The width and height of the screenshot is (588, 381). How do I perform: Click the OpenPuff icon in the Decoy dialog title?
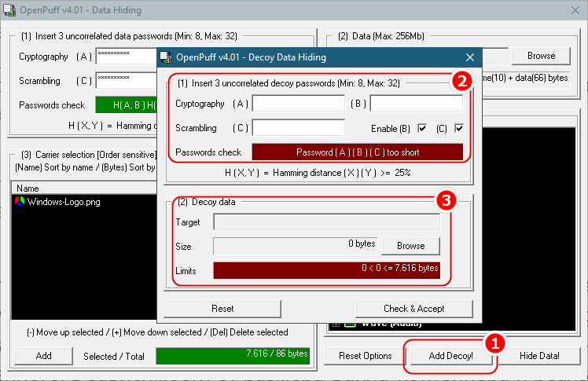166,57
